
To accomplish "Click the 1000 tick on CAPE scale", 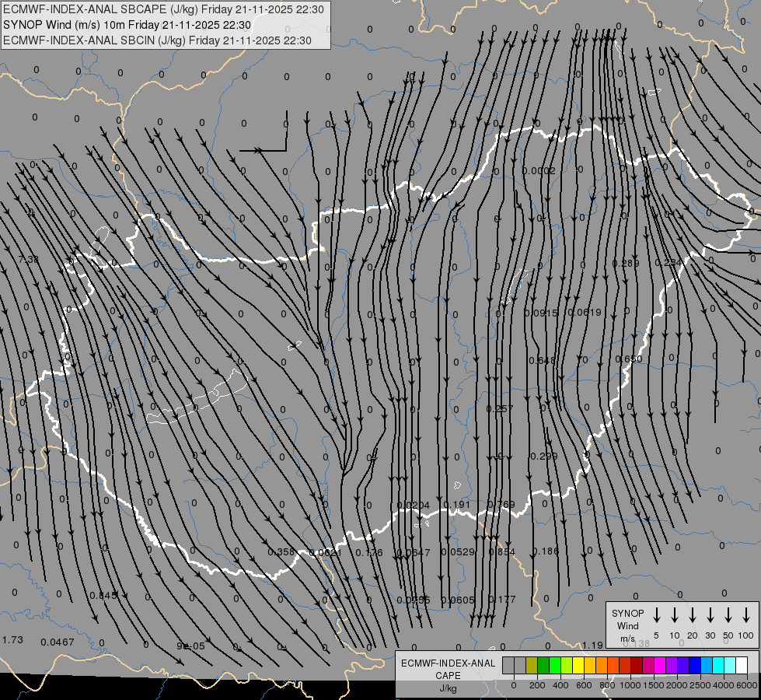I will click(630, 685).
